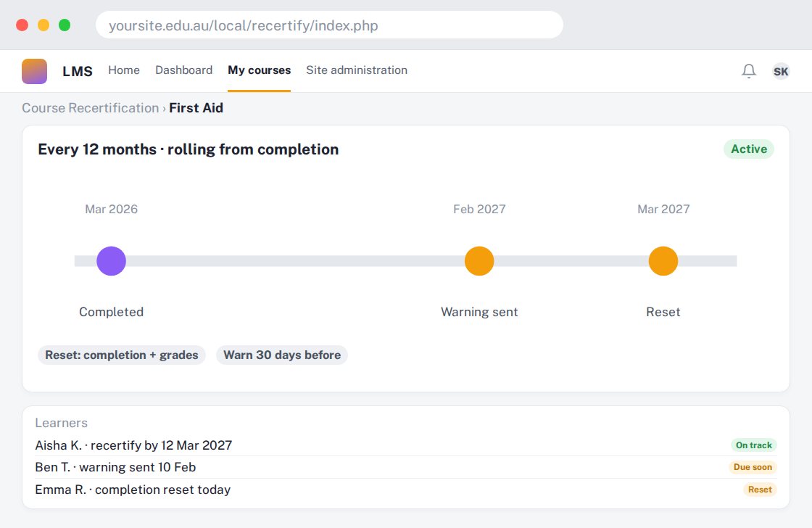Select the Ben T. learner row
Viewport: 812px width, 528px height.
click(406, 467)
